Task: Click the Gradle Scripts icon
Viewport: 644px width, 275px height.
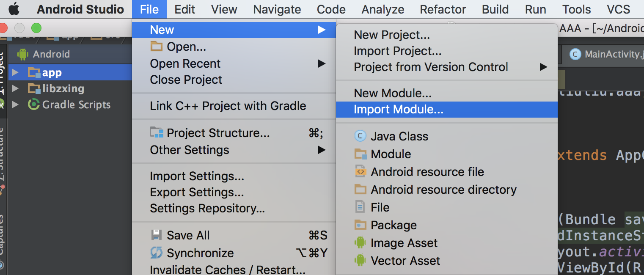Action: (x=34, y=104)
